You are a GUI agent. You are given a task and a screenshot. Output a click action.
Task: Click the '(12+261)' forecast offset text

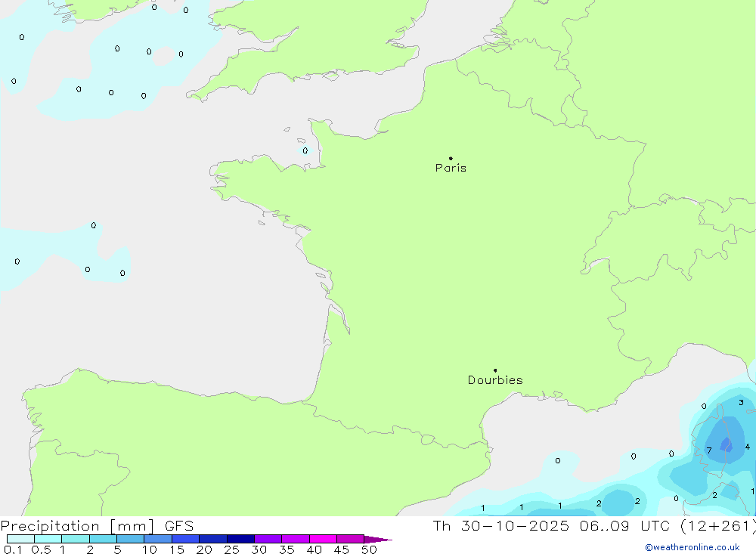tap(718, 526)
